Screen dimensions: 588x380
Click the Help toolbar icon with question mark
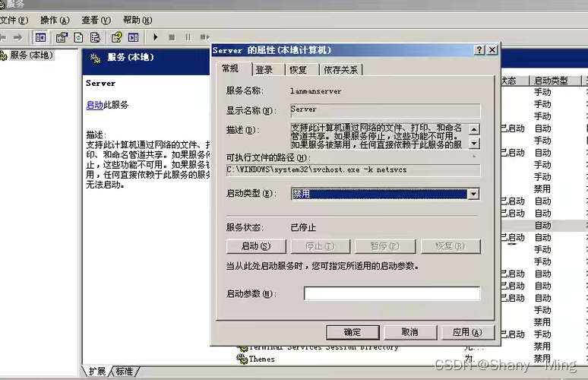tap(117, 37)
